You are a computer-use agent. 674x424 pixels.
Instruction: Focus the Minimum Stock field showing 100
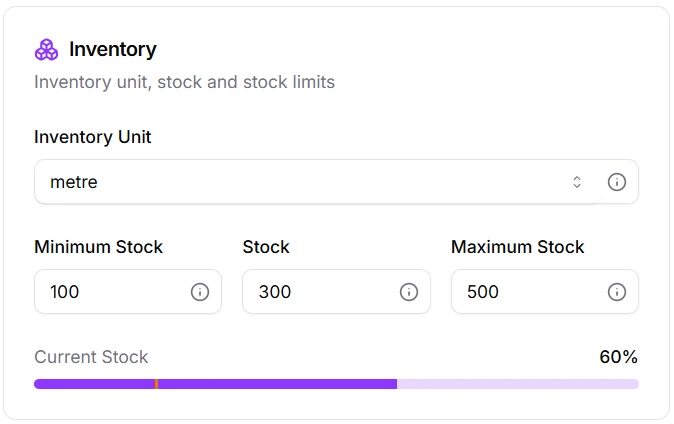coord(110,292)
